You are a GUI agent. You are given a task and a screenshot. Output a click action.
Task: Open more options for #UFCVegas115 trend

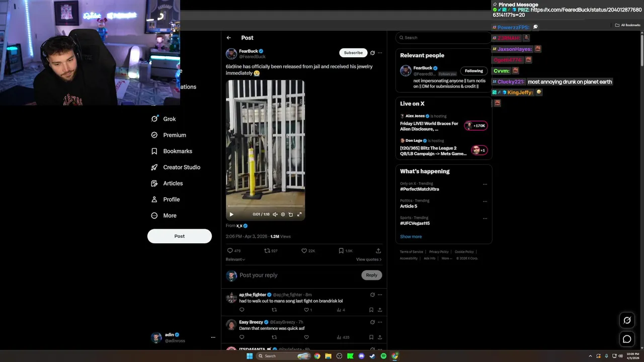point(485,218)
